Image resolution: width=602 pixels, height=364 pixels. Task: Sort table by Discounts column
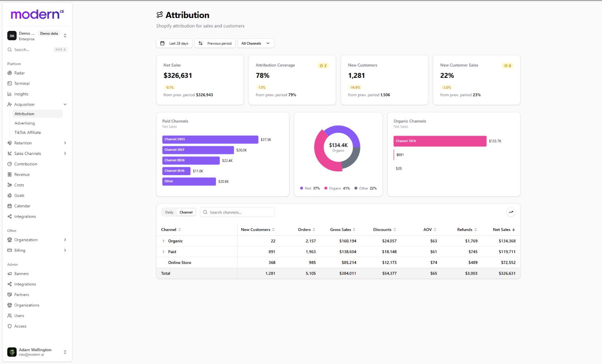click(385, 230)
